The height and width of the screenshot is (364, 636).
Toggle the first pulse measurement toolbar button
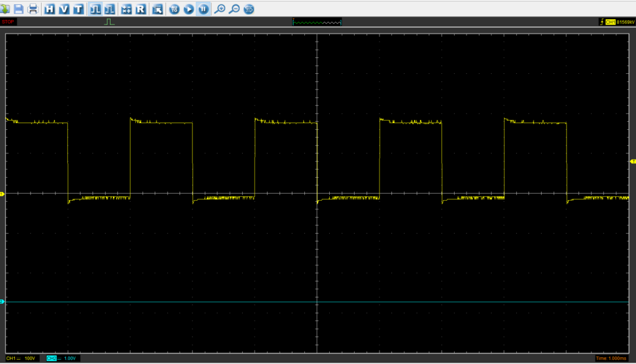(x=95, y=9)
